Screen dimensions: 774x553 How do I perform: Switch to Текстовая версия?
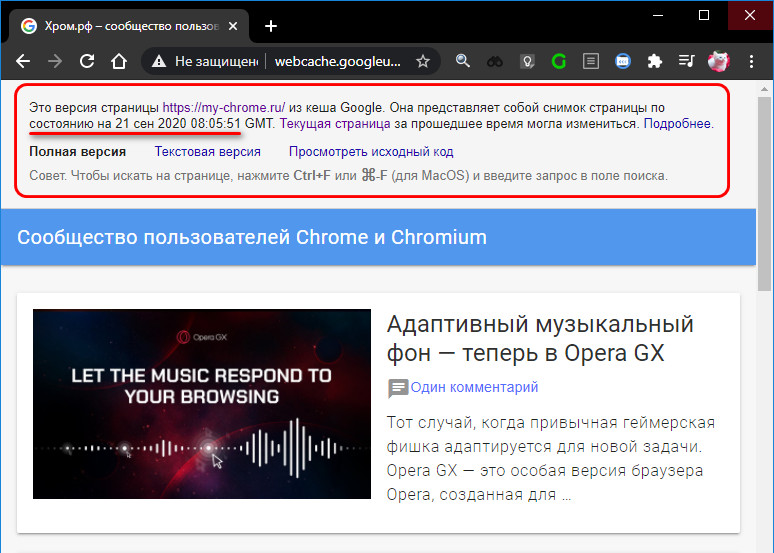pos(207,152)
